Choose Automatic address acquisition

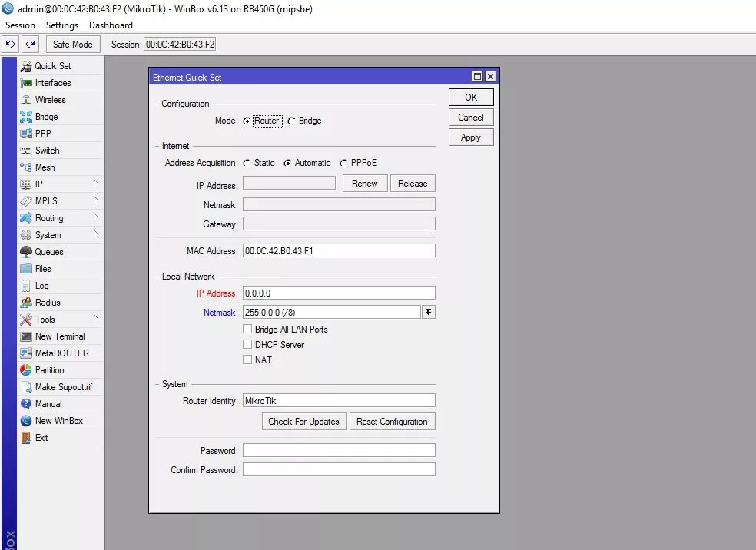tap(287, 164)
